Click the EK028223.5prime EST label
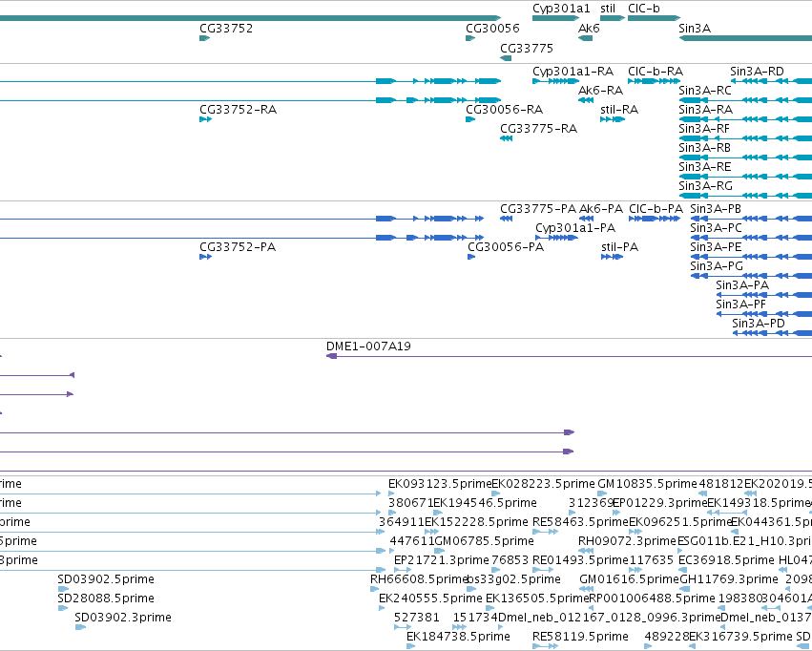Screen dimensions: 812x651 pyautogui.click(x=543, y=484)
